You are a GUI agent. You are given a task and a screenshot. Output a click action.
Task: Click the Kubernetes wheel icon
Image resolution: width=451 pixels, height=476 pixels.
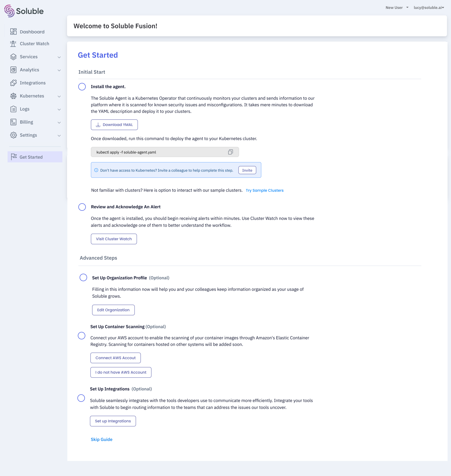[14, 96]
